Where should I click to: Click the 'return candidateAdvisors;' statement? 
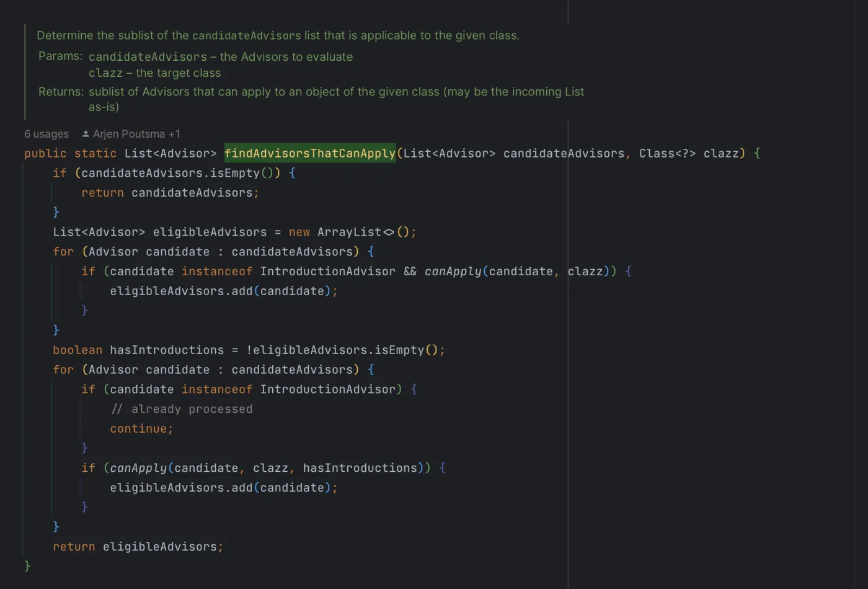click(170, 193)
